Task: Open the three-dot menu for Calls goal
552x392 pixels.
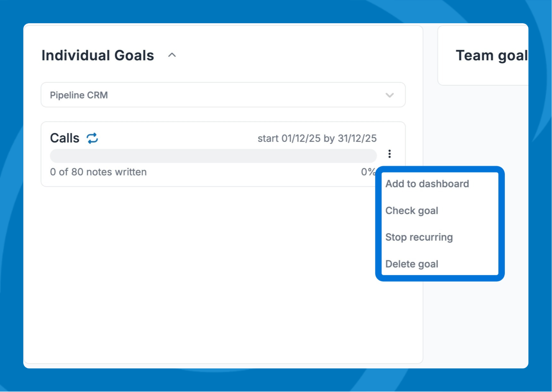Action: coord(390,154)
